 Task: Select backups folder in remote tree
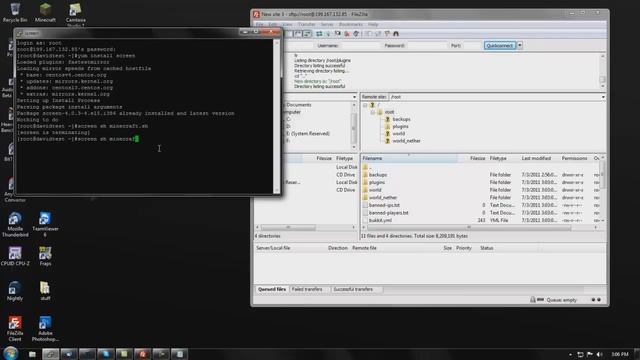401,119
